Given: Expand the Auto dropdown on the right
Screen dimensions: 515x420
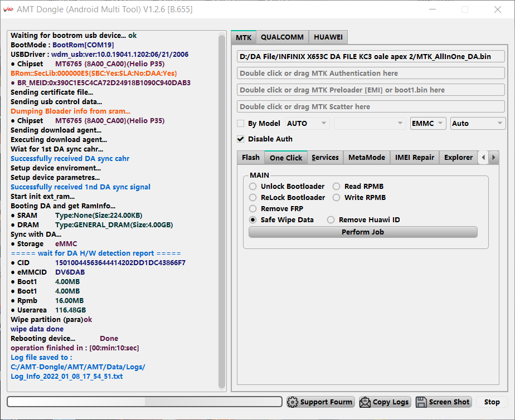Looking at the screenshot, I should (x=478, y=123).
